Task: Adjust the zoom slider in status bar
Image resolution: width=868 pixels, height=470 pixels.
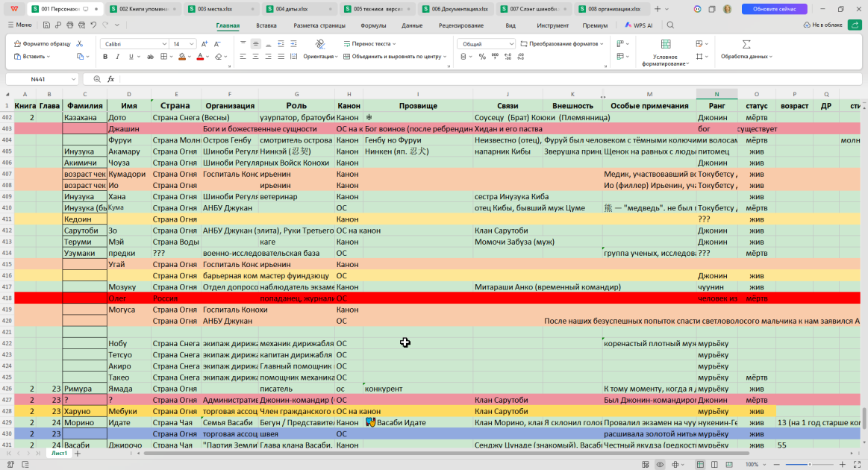Action: [x=809, y=465]
